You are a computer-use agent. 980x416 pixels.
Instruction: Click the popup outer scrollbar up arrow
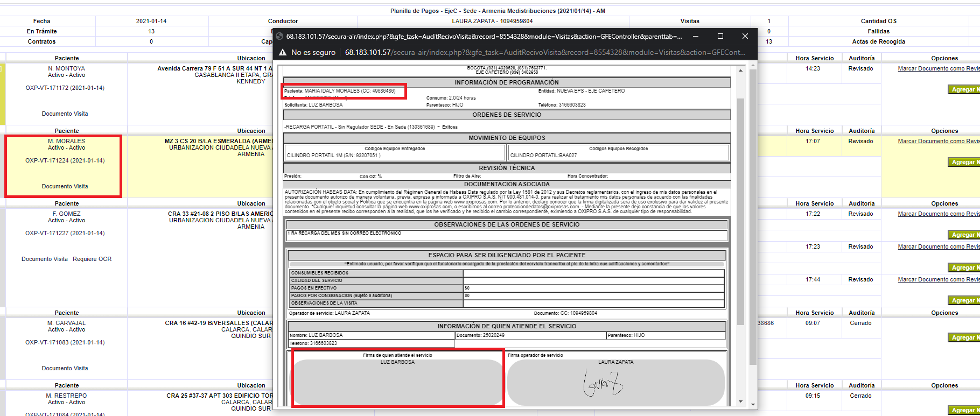tap(753, 65)
